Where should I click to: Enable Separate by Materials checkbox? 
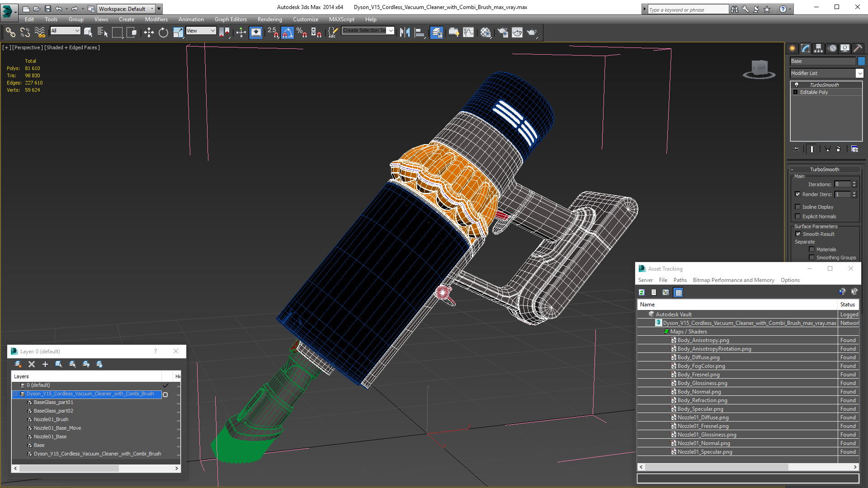click(x=811, y=249)
